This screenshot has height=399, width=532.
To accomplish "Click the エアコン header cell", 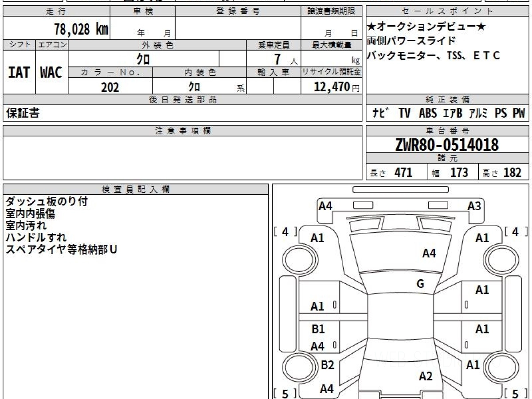I will 52,45.
